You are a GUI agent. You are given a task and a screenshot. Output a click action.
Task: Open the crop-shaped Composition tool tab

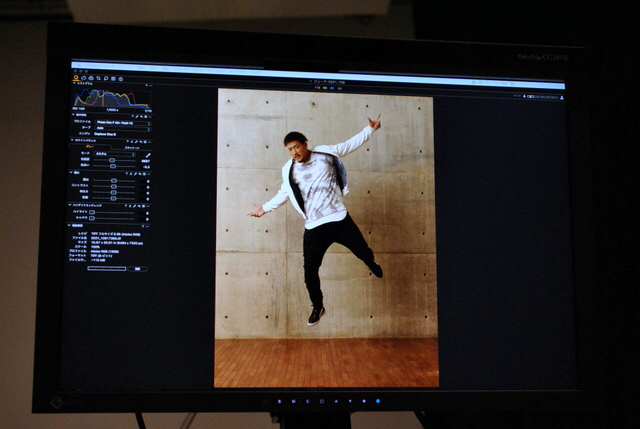tap(98, 78)
